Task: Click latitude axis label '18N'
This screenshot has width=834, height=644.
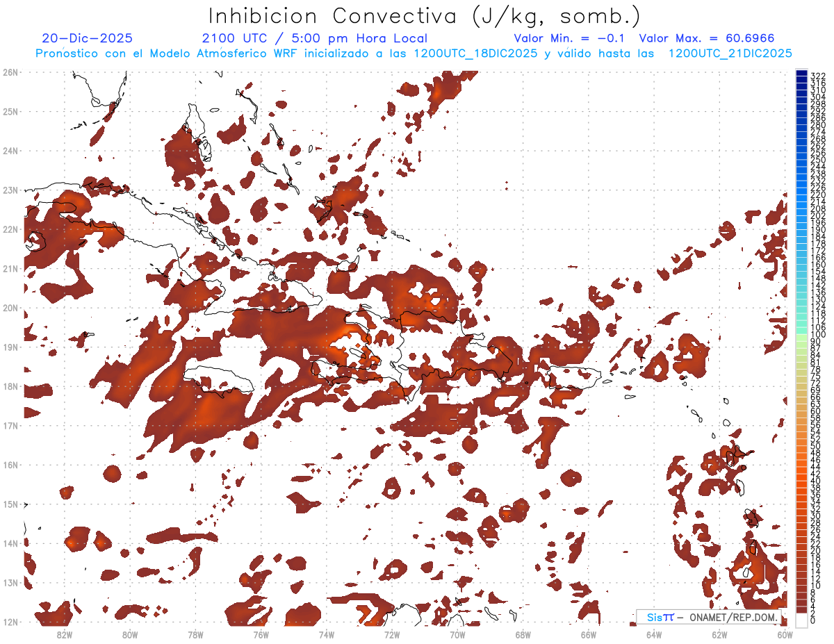Action: [10, 386]
